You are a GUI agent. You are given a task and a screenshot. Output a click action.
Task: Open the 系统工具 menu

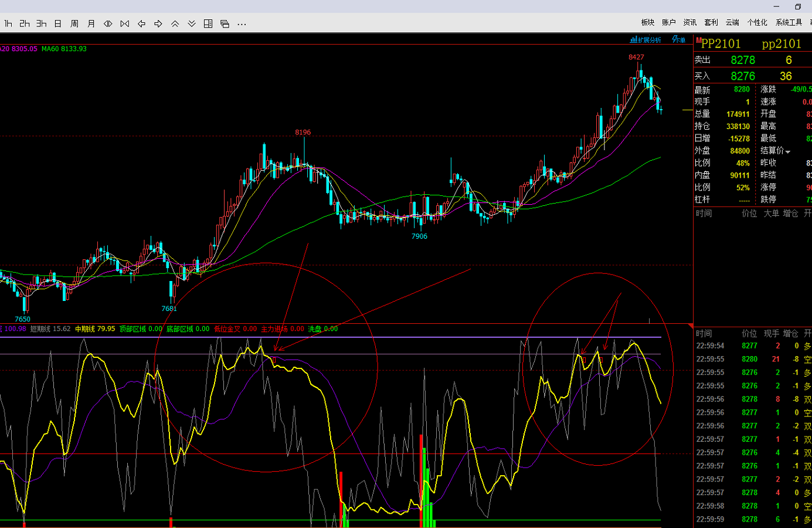tap(789, 22)
